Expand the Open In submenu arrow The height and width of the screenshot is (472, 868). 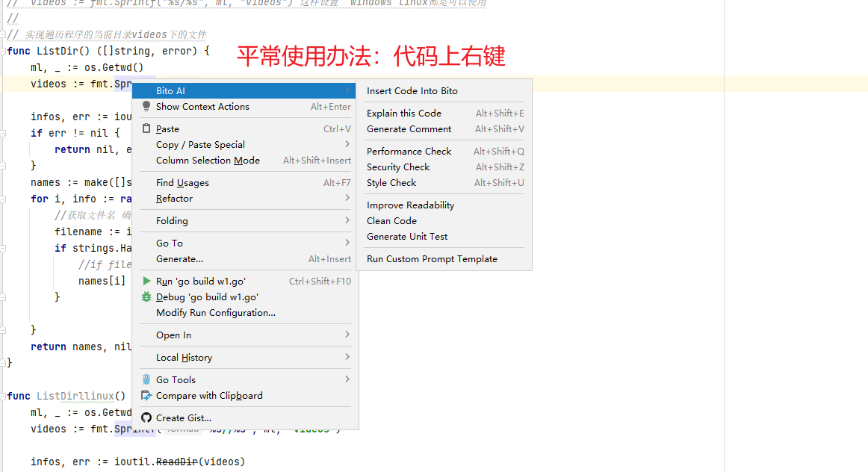[347, 335]
